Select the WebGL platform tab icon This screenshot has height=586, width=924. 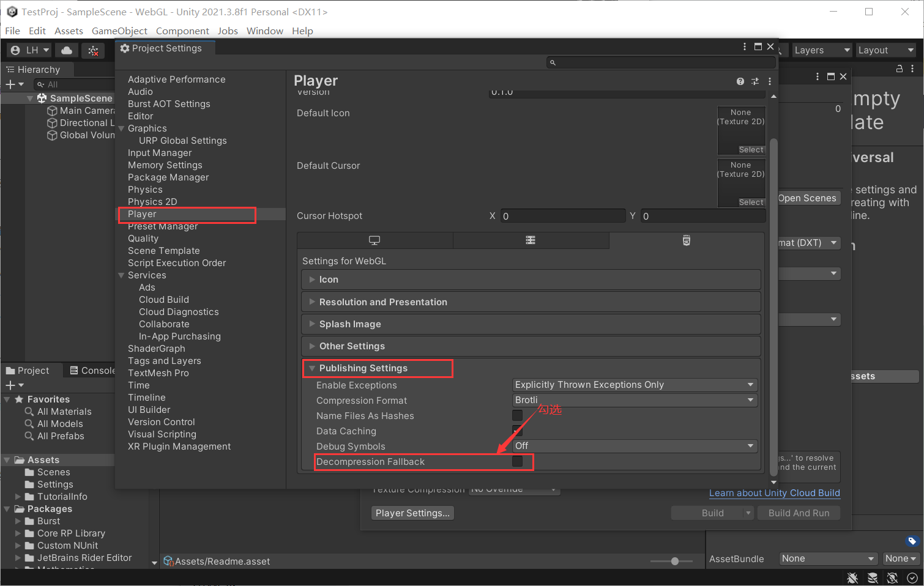(687, 240)
